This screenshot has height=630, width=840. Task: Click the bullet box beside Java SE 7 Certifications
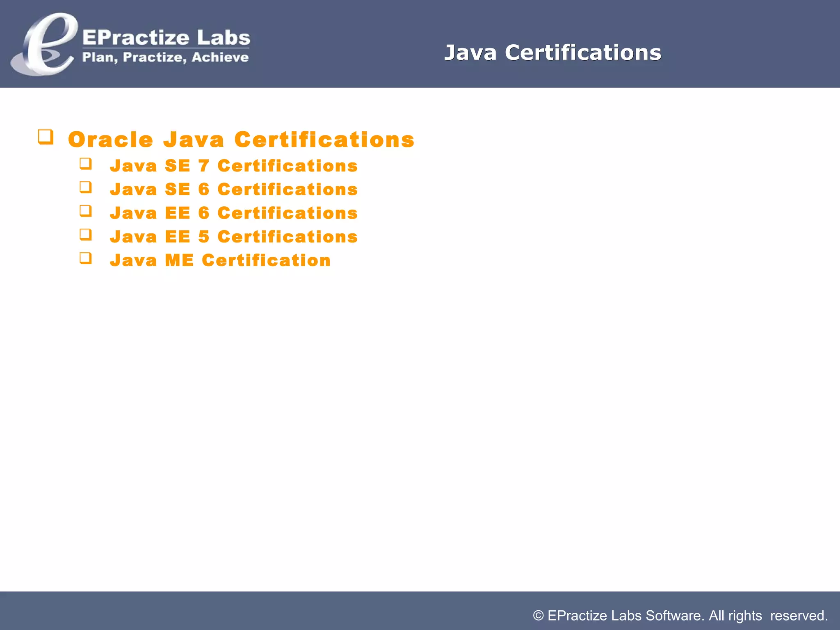coord(86,164)
